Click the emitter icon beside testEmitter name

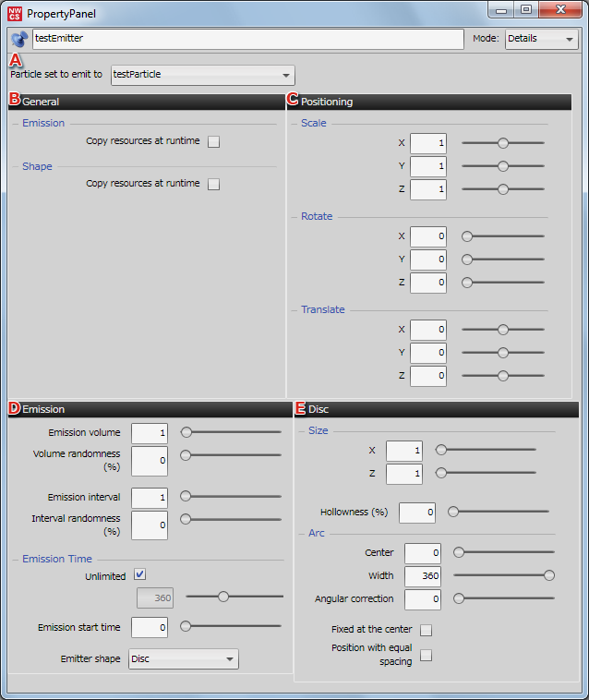pyautogui.click(x=19, y=39)
